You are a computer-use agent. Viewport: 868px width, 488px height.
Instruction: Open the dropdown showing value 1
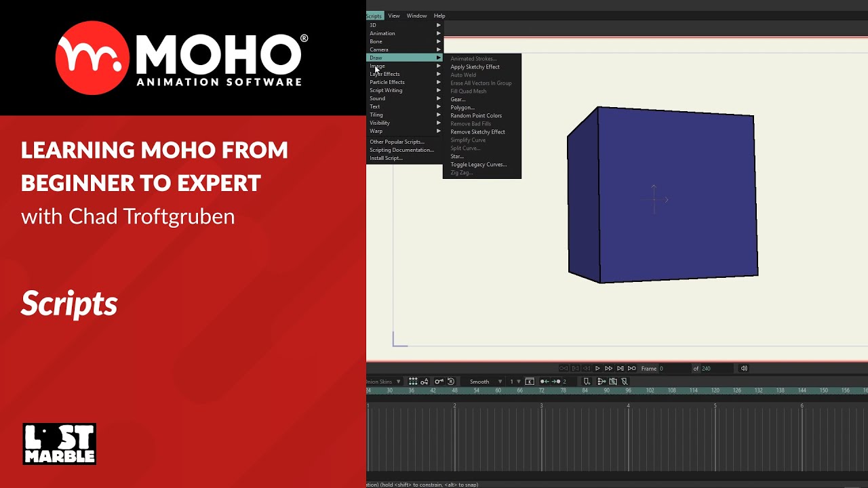pyautogui.click(x=515, y=382)
